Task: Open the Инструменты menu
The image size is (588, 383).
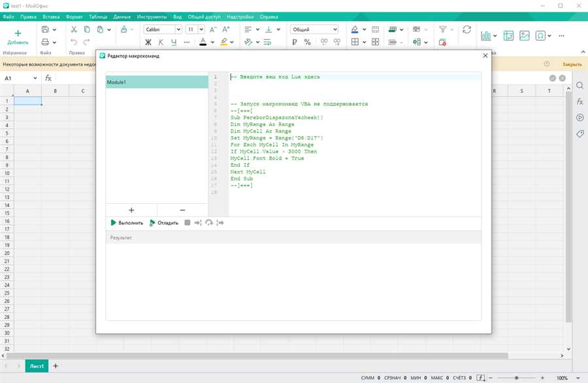Action: tap(152, 17)
